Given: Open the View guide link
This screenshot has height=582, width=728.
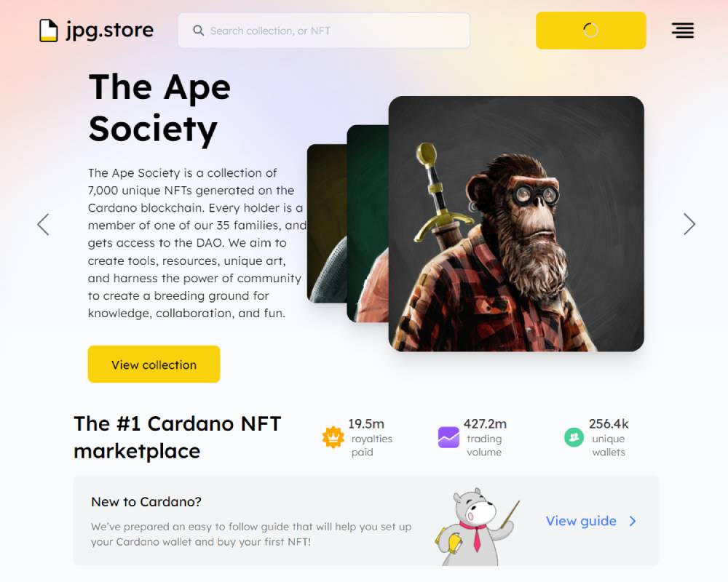Looking at the screenshot, I should [581, 521].
